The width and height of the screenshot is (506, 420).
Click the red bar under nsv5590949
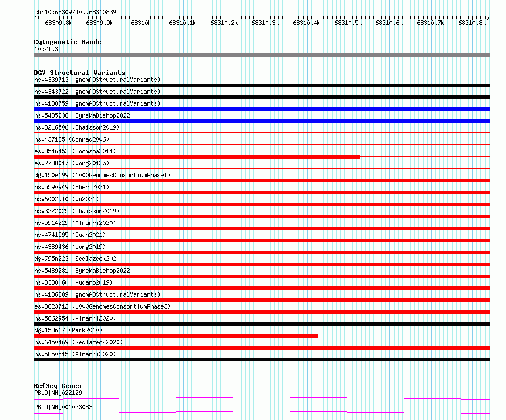(x=262, y=193)
